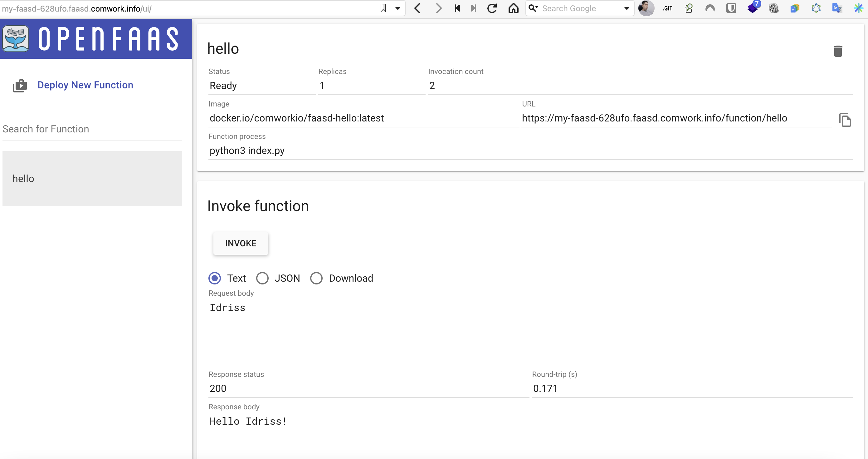Select the Download radio button
Screen dimensions: 868x459
coord(317,278)
